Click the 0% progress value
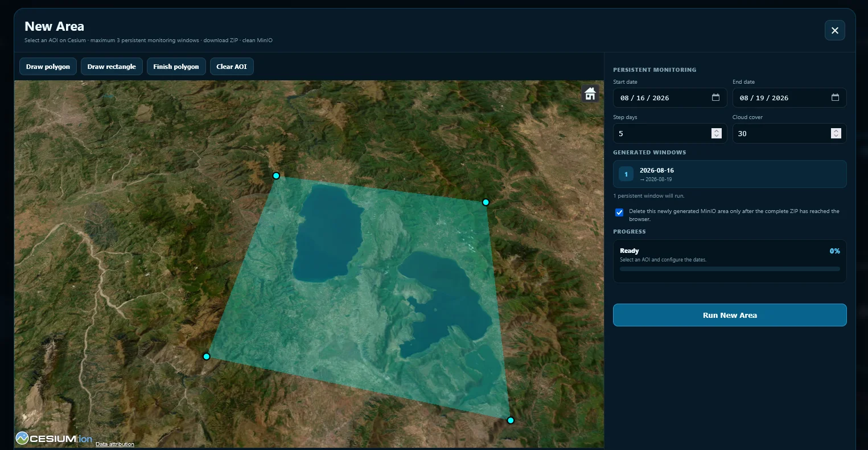The height and width of the screenshot is (450, 868). pyautogui.click(x=834, y=251)
